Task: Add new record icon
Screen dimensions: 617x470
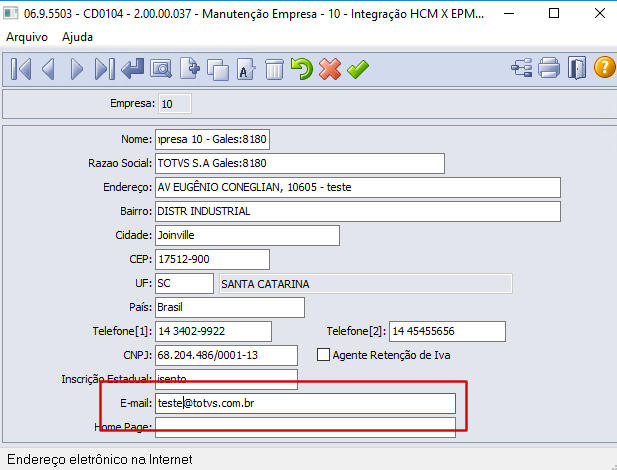Action: pyautogui.click(x=190, y=69)
